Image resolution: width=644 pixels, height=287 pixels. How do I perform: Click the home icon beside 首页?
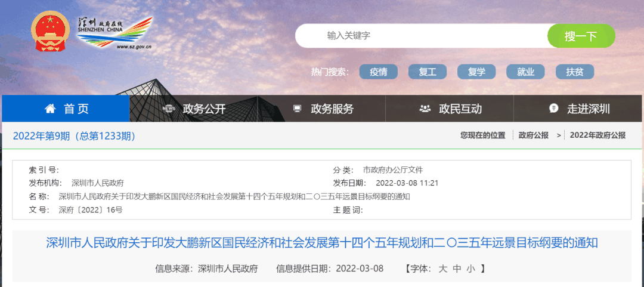(x=51, y=109)
